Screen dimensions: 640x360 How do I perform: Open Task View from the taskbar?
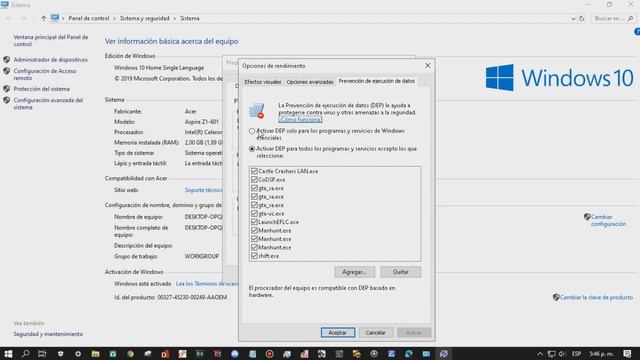pyautogui.click(x=42, y=353)
